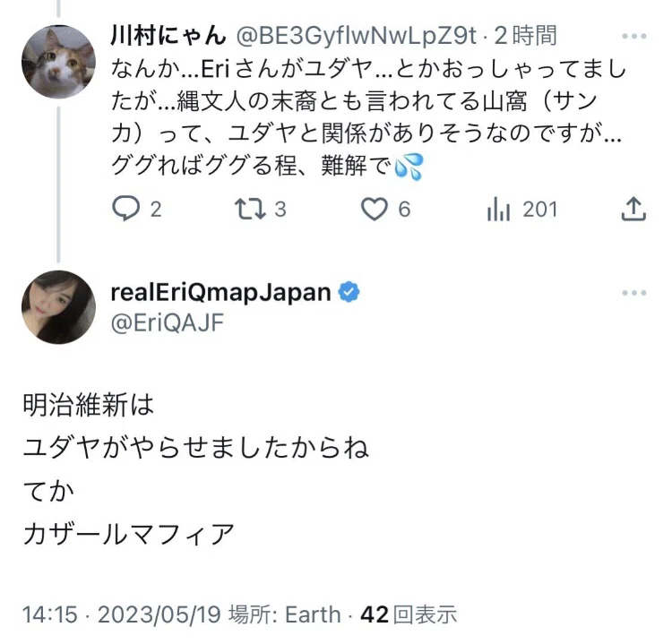Open 川村にゃん display name profile

[168, 36]
